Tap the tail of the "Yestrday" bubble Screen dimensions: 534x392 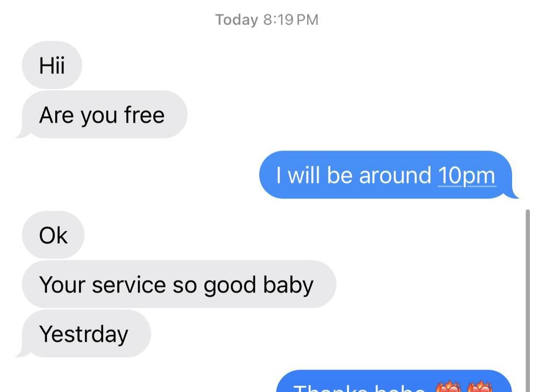tap(21, 353)
